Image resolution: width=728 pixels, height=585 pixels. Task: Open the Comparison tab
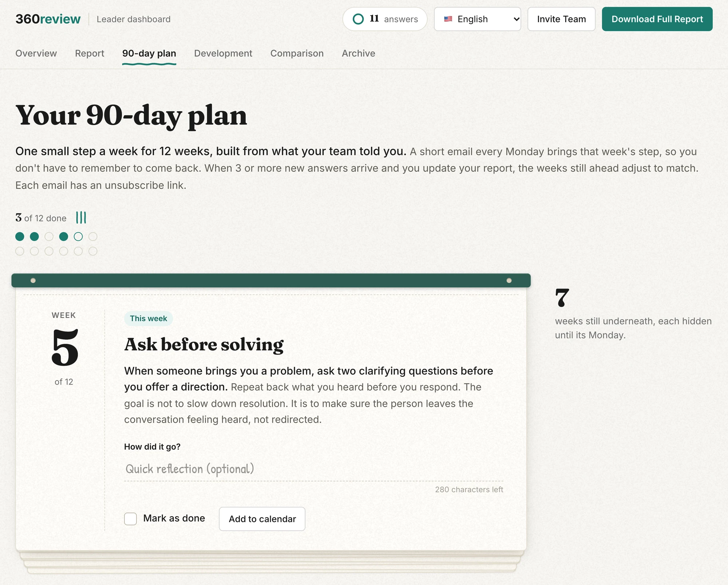point(297,53)
